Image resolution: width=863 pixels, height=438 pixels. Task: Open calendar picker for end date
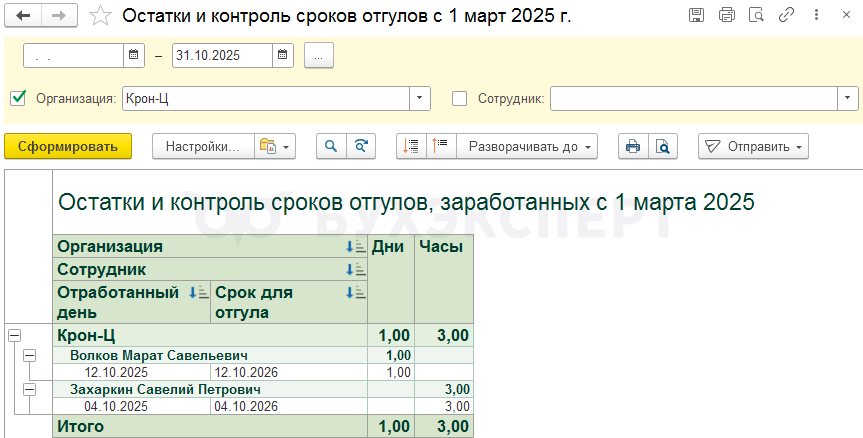(283, 56)
